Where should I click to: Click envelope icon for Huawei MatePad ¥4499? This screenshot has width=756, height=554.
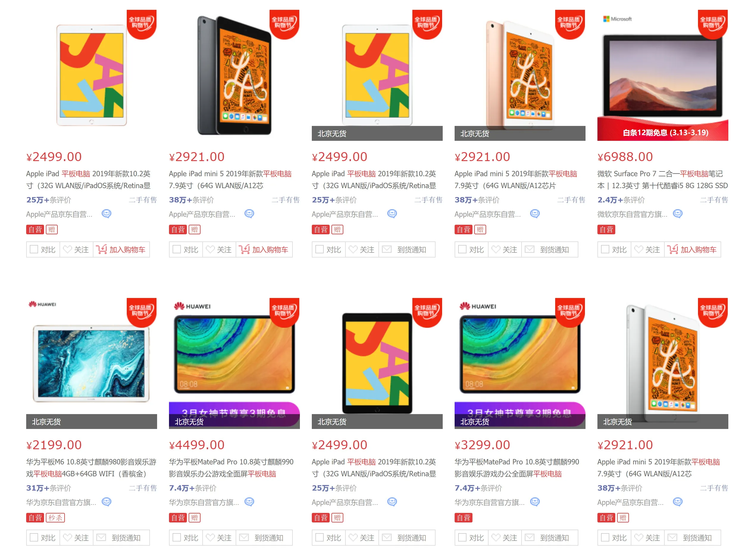point(244,537)
